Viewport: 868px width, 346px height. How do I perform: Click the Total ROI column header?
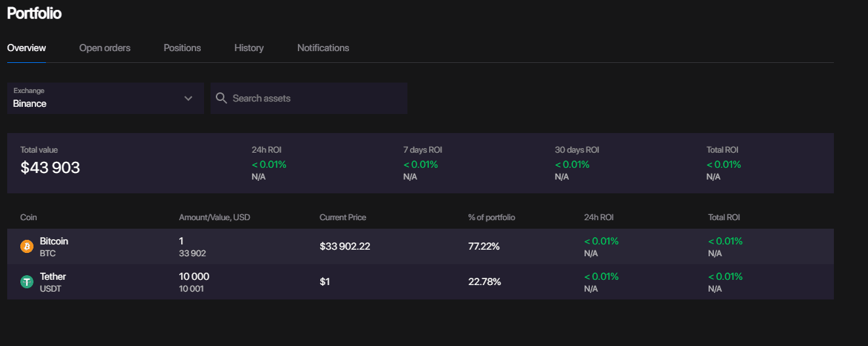[724, 218]
